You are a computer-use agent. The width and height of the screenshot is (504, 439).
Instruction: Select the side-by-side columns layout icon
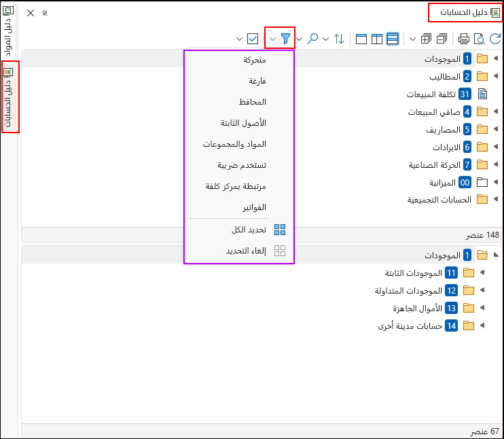click(377, 39)
